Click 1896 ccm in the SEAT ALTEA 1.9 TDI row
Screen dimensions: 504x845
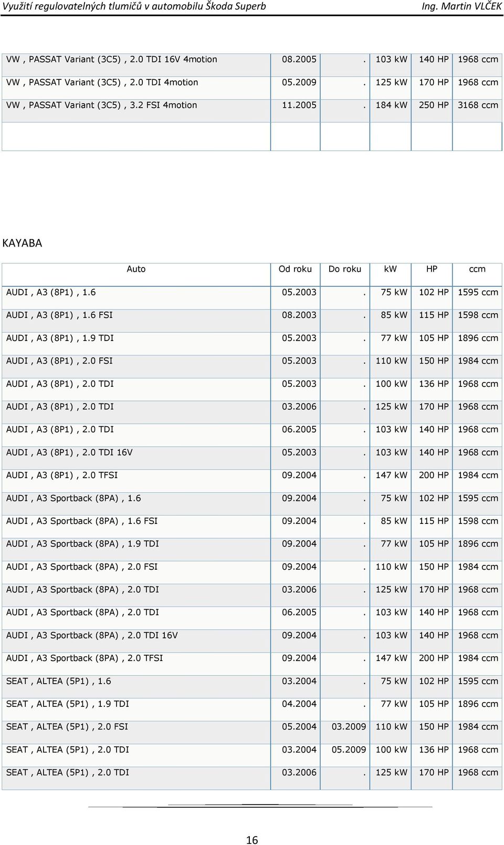[x=478, y=704]
